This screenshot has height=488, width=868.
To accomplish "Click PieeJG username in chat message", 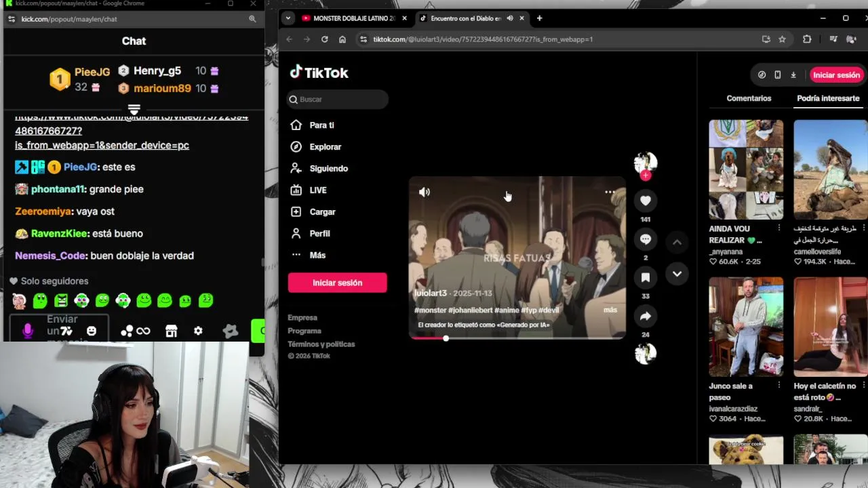I will coord(81,167).
